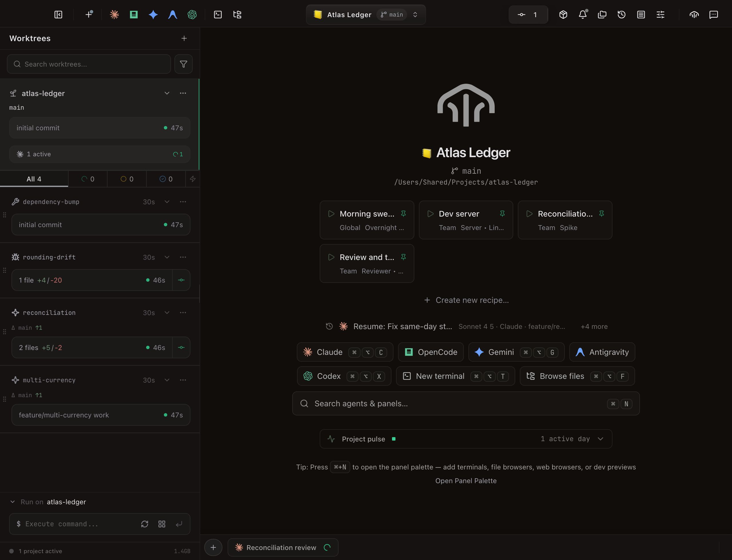
Task: Open the Atlas Ledger project branch switcher
Action: pyautogui.click(x=366, y=15)
